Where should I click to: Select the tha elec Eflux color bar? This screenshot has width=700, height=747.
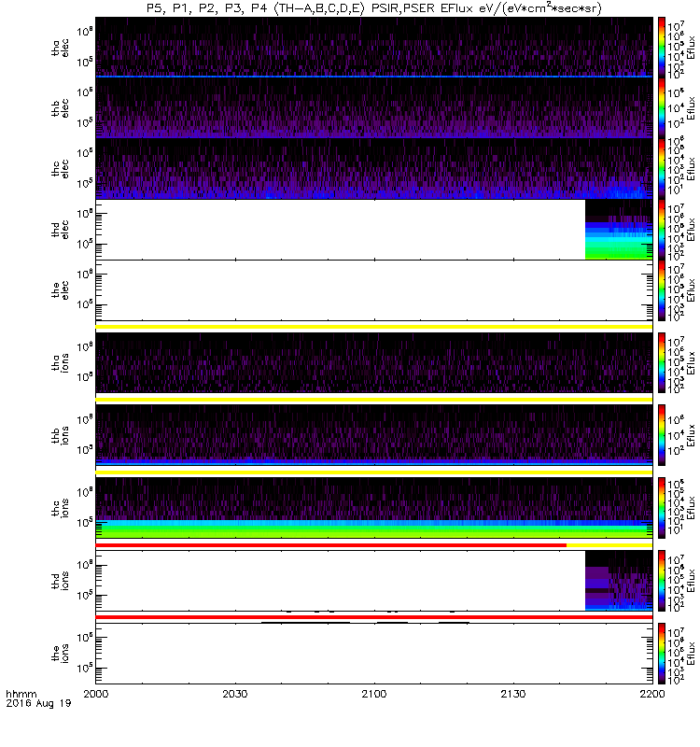(x=662, y=48)
